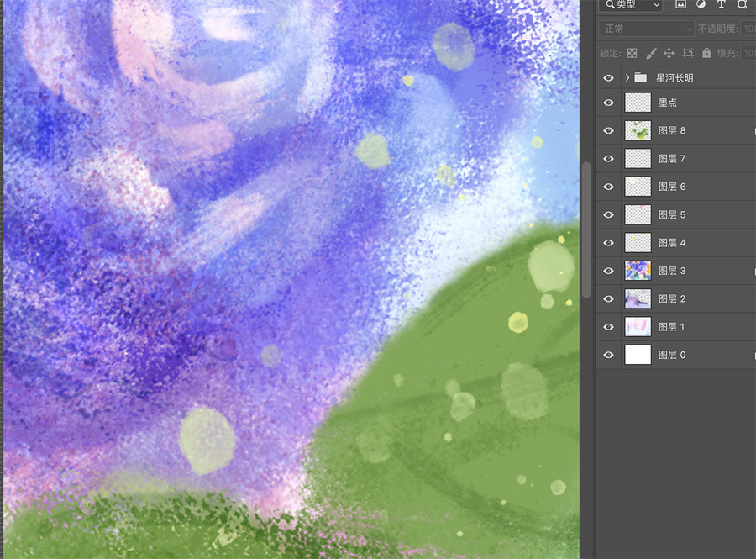
Task: Select layer name 图层 1
Action: click(x=672, y=326)
